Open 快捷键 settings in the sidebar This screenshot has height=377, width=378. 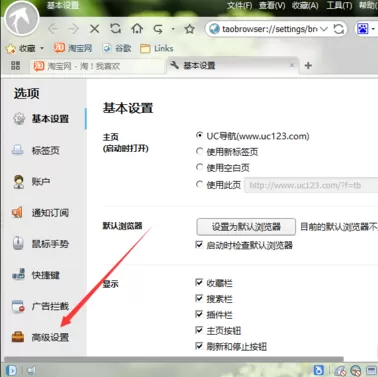(36, 275)
